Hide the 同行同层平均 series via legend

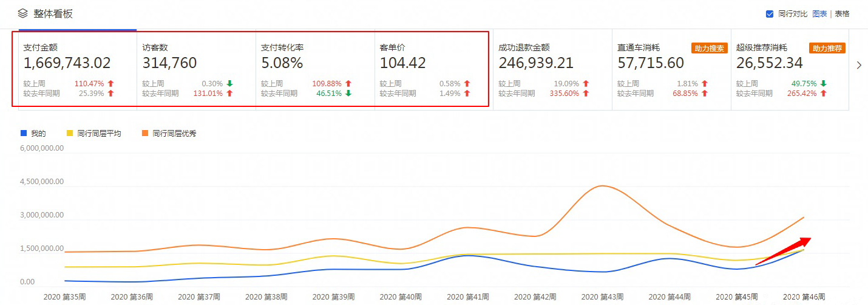[x=94, y=133]
